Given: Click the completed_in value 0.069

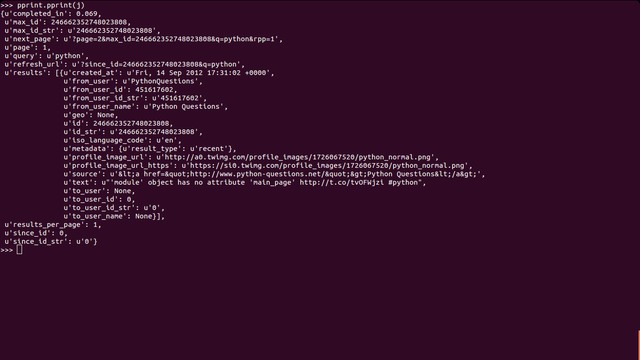Looking at the screenshot, I should click(87, 13).
